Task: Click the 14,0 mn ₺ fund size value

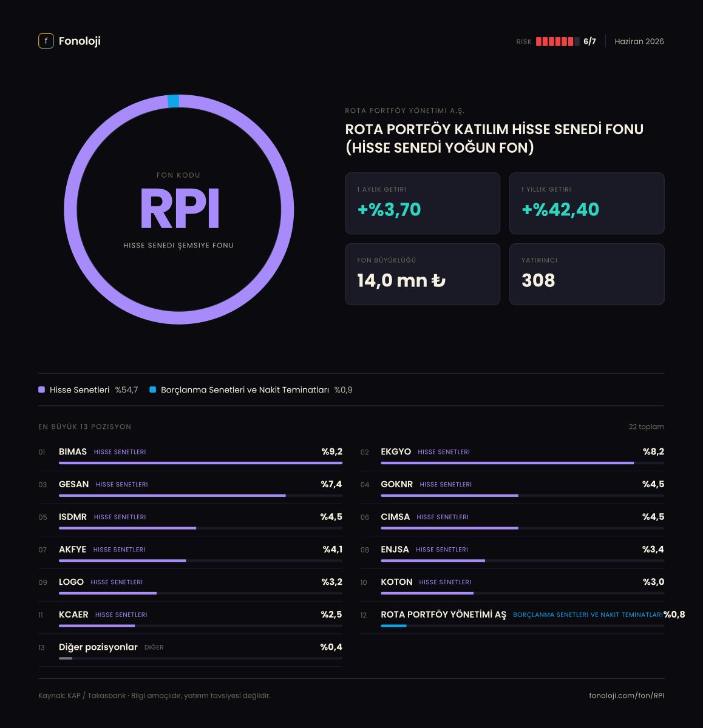Action: tap(401, 280)
